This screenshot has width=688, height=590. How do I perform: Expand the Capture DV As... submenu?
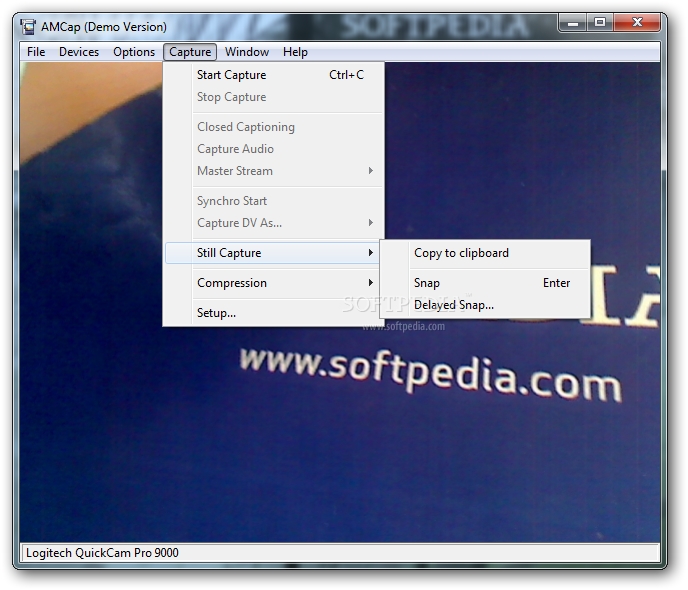(x=273, y=223)
